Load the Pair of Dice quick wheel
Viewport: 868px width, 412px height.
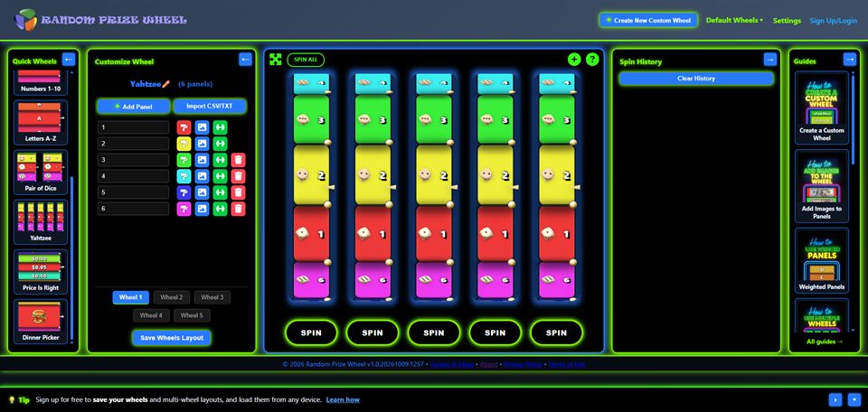[x=41, y=172]
